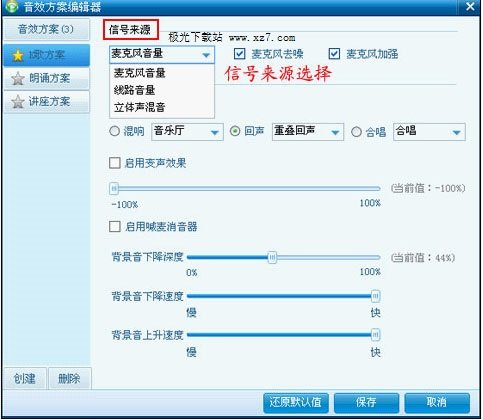Select the 混响 radio button
This screenshot has width=483, height=420.
point(114,131)
